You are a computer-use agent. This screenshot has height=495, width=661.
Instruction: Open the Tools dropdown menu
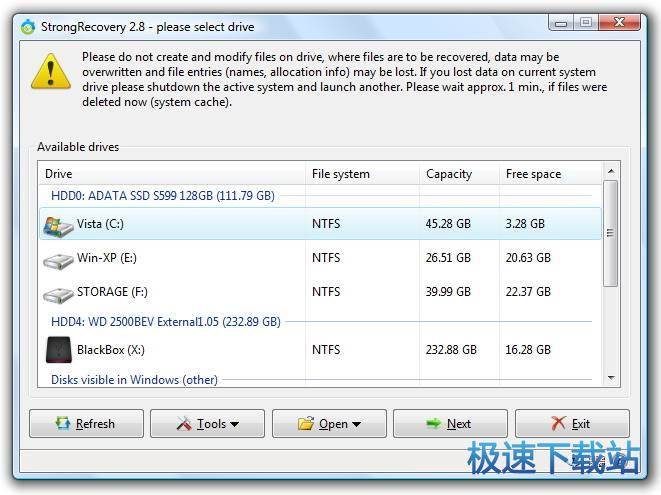[207, 424]
